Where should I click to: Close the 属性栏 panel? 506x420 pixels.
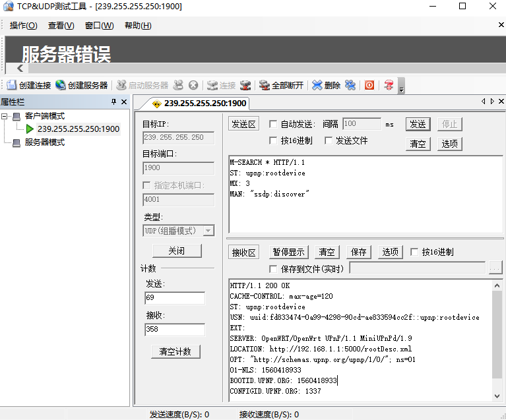124,102
